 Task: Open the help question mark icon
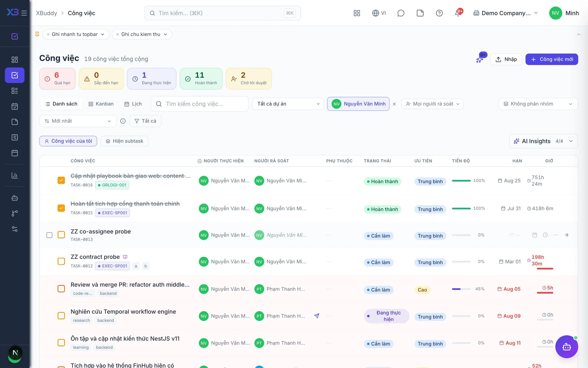(x=439, y=13)
